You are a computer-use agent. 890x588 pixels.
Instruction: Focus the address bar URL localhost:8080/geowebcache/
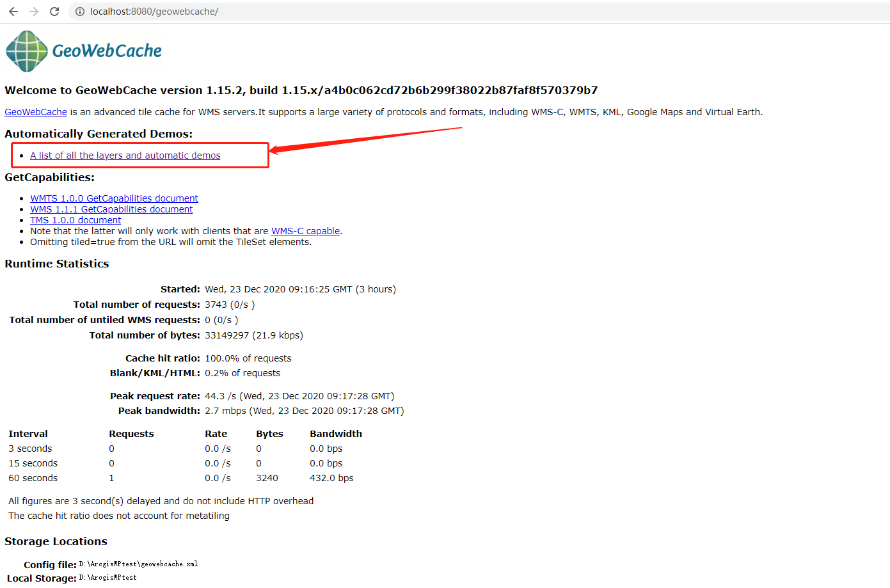point(154,12)
